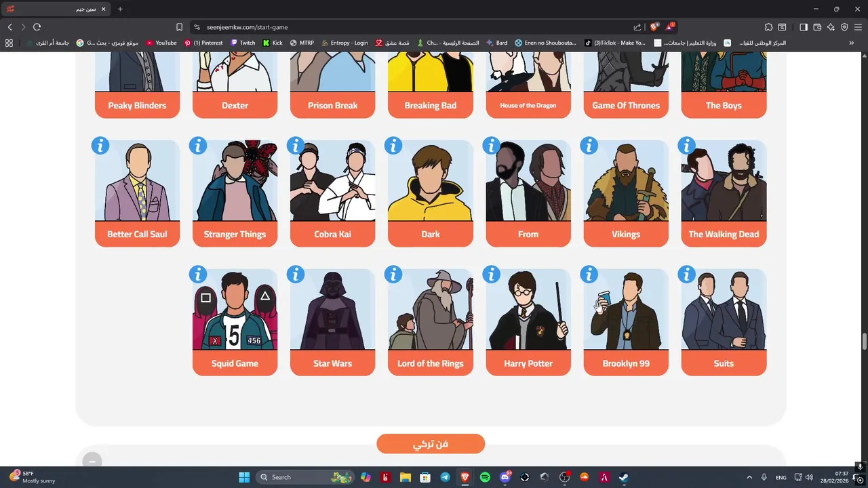868x488 pixels.
Task: Open the Entropy - Login bookmark
Action: point(344,43)
